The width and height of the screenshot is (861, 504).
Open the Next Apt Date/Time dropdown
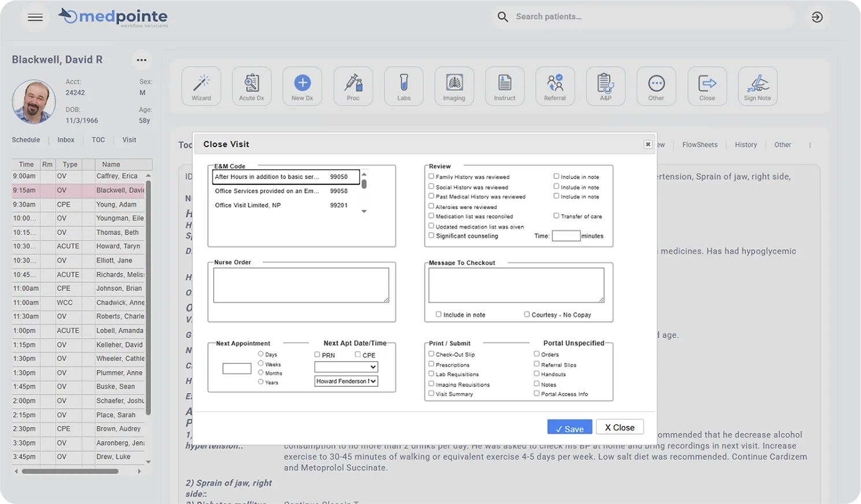coord(346,367)
